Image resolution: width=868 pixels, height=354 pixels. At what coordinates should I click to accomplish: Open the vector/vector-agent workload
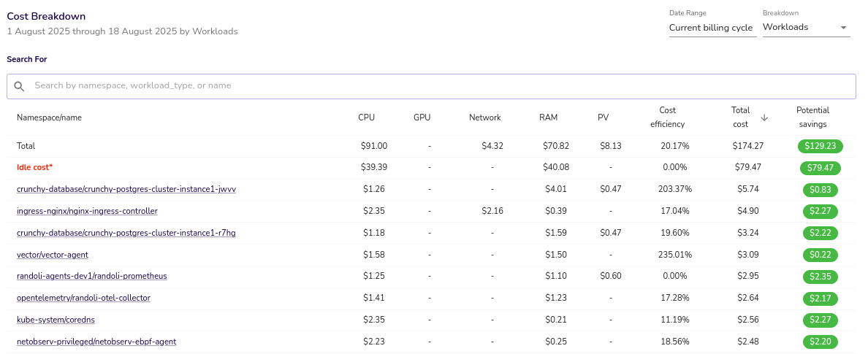[53, 255]
